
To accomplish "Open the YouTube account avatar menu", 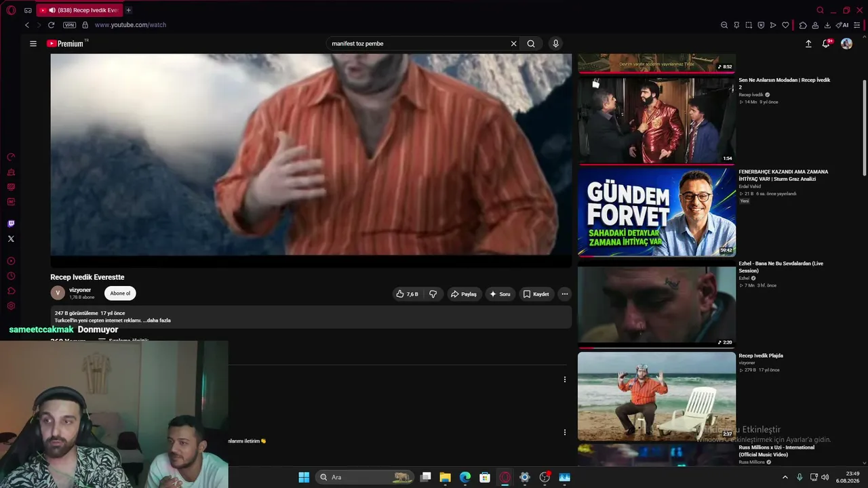I will pos(846,43).
